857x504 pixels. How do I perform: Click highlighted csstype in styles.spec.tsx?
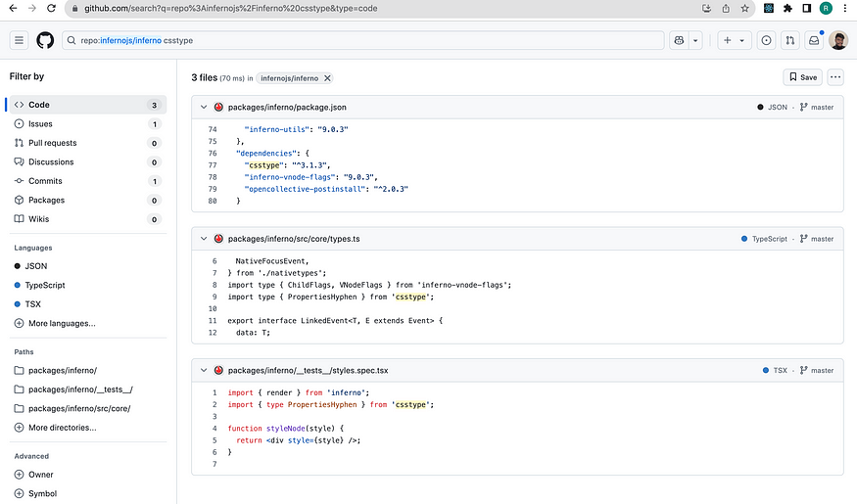[410, 404]
